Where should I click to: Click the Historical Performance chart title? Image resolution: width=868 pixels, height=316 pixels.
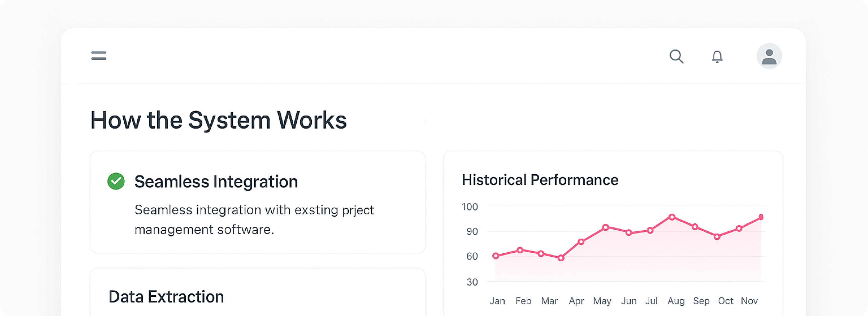click(540, 180)
